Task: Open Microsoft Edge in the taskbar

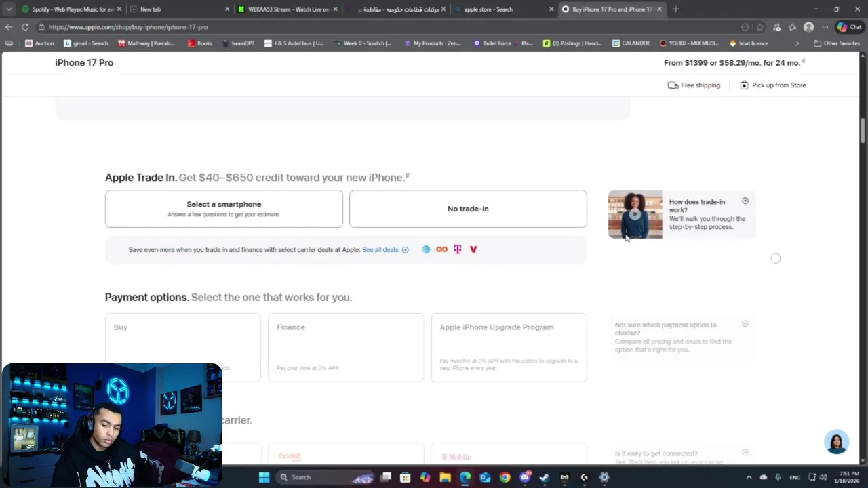Action: click(x=465, y=477)
